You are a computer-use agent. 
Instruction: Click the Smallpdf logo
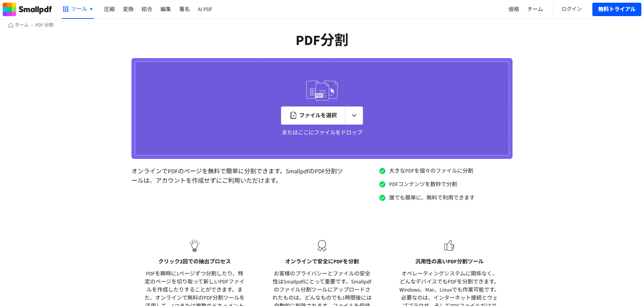[27, 9]
